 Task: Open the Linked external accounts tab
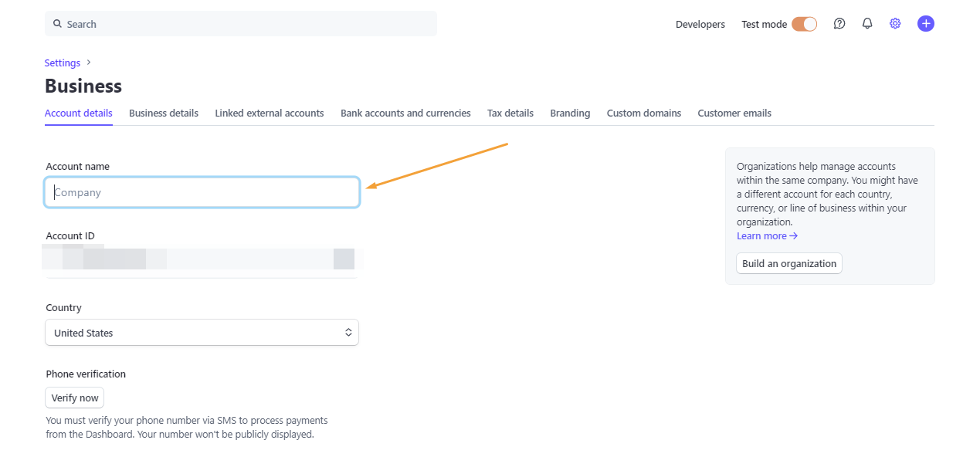click(270, 113)
